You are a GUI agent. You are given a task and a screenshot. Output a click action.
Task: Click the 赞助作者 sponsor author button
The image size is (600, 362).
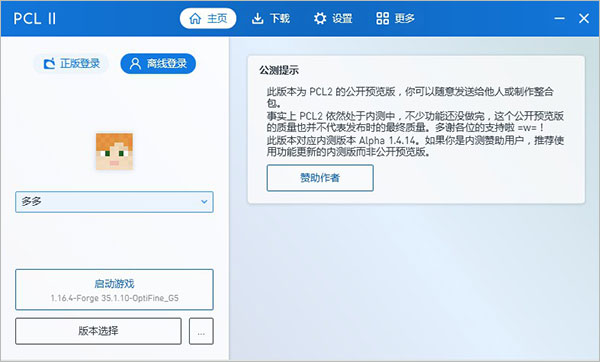pyautogui.click(x=320, y=178)
